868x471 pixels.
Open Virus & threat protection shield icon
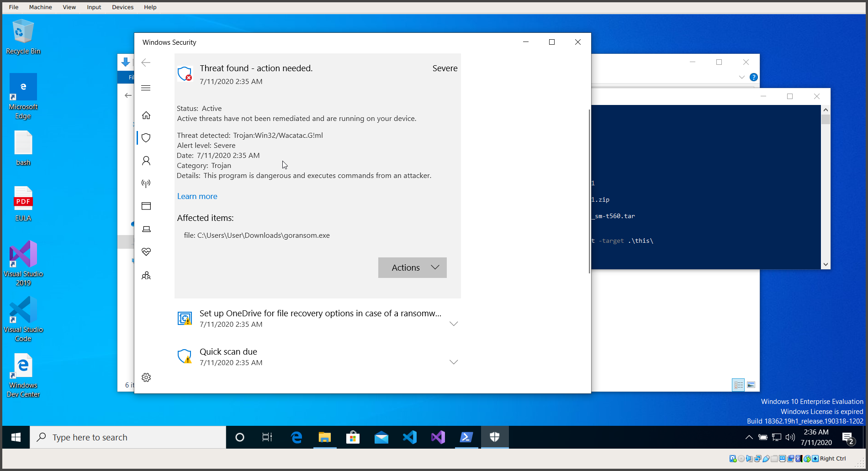coord(146,138)
